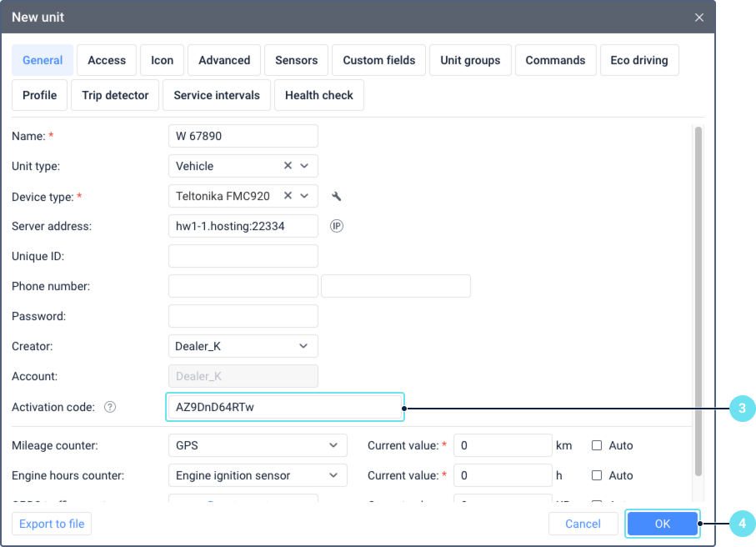This screenshot has width=756, height=547.
Task: Open the Activation code help icon
Action: point(110,407)
